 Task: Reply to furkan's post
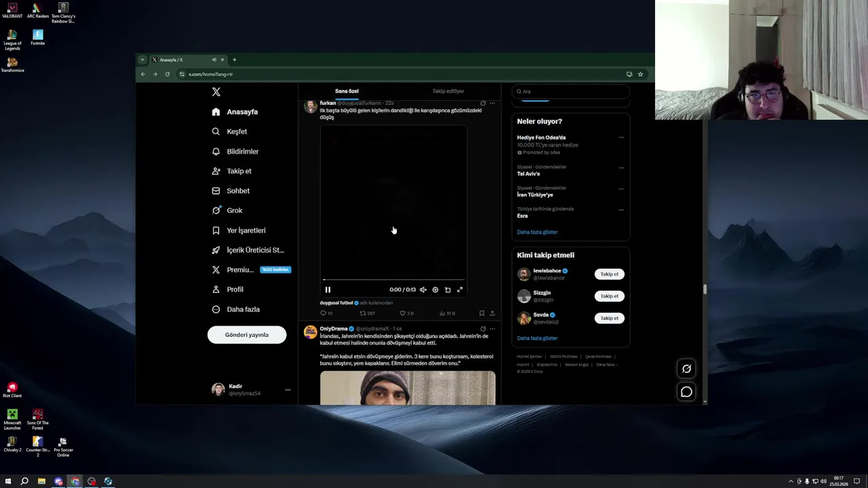(x=325, y=313)
